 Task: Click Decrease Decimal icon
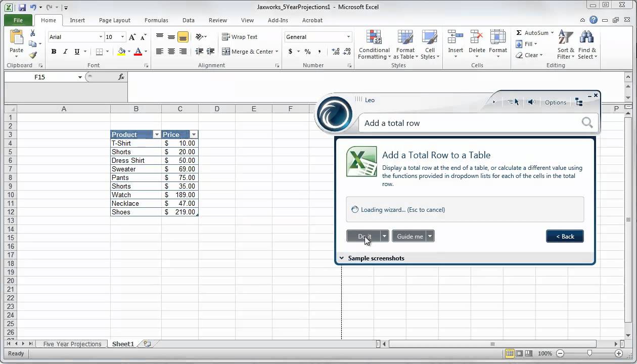pyautogui.click(x=347, y=52)
